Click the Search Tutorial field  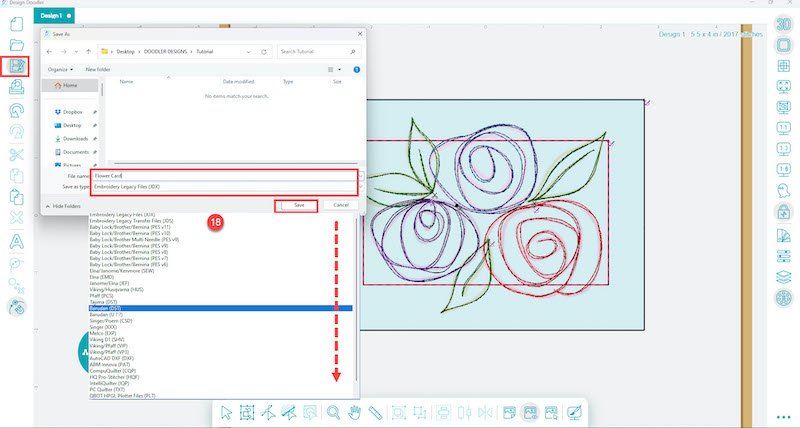(x=319, y=52)
